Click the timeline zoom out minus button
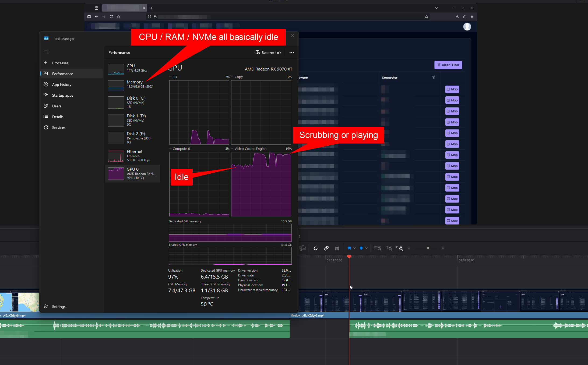 [x=409, y=248]
